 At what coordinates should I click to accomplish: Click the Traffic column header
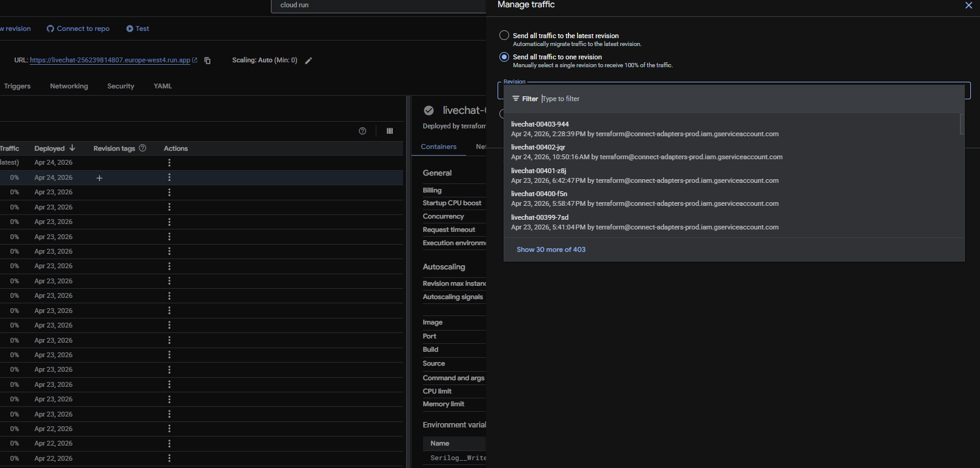click(9, 148)
